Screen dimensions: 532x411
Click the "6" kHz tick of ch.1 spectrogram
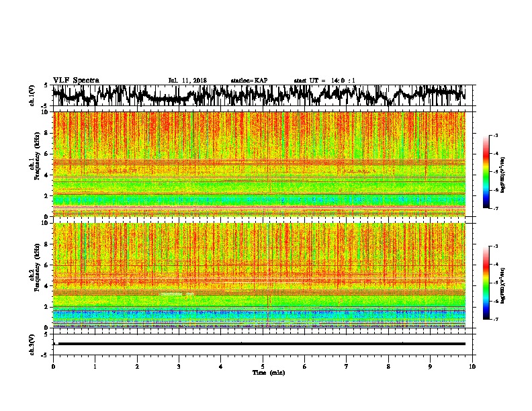pos(48,154)
